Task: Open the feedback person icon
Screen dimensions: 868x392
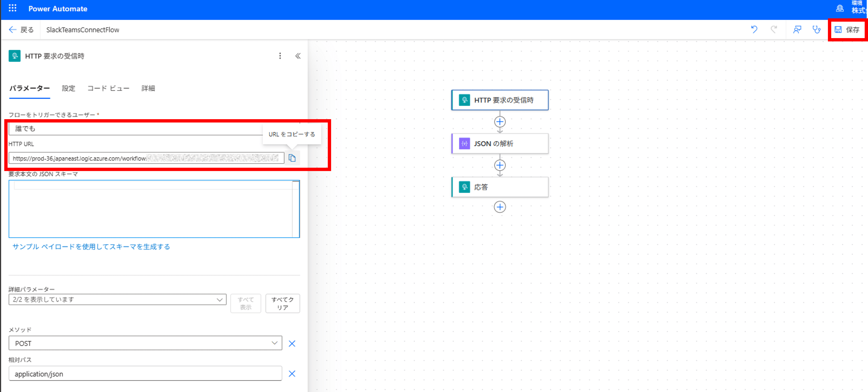Action: (797, 29)
